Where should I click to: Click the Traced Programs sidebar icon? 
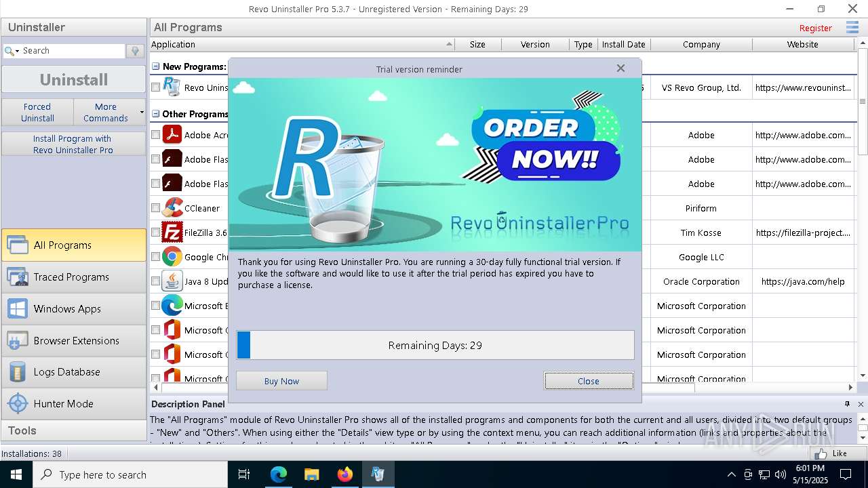pyautogui.click(x=17, y=277)
